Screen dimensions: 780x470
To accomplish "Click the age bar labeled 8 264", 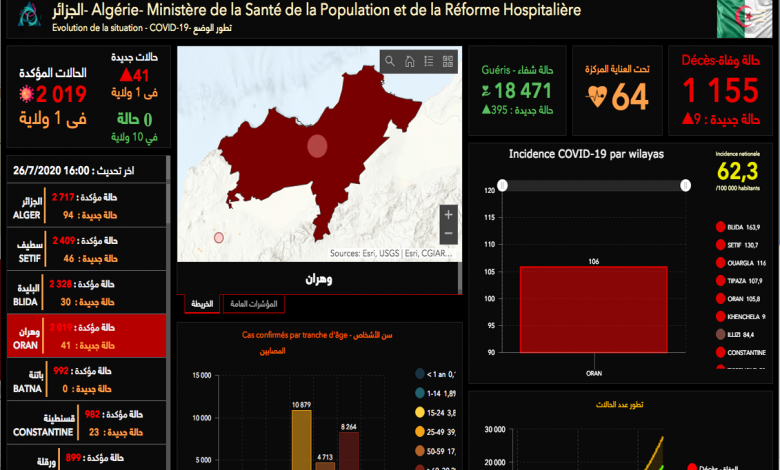I will [349, 451].
